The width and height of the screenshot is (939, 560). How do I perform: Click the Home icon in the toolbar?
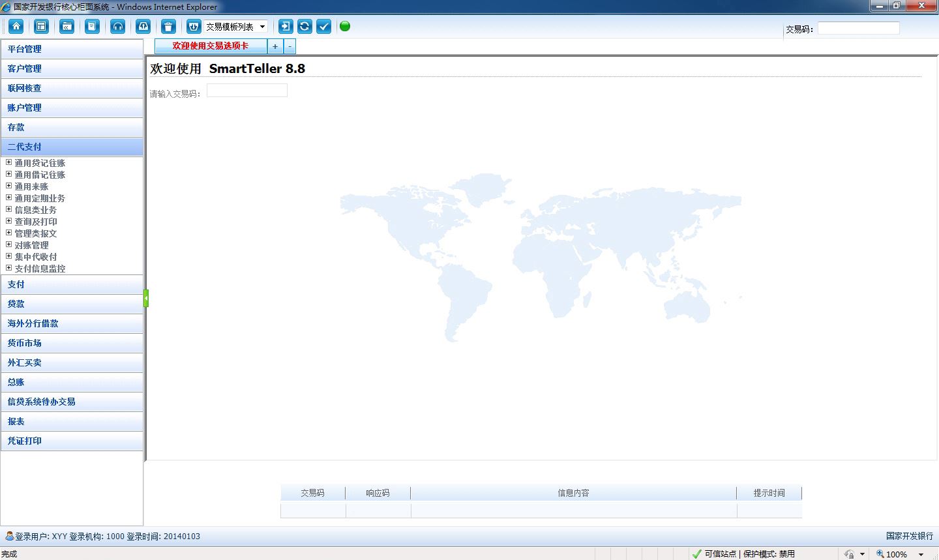[x=16, y=26]
